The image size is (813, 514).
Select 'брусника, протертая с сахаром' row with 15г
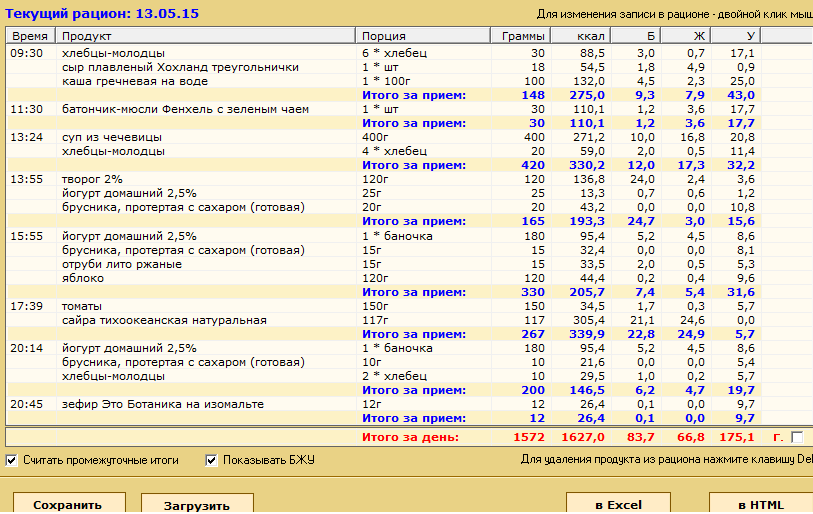[x=384, y=250]
